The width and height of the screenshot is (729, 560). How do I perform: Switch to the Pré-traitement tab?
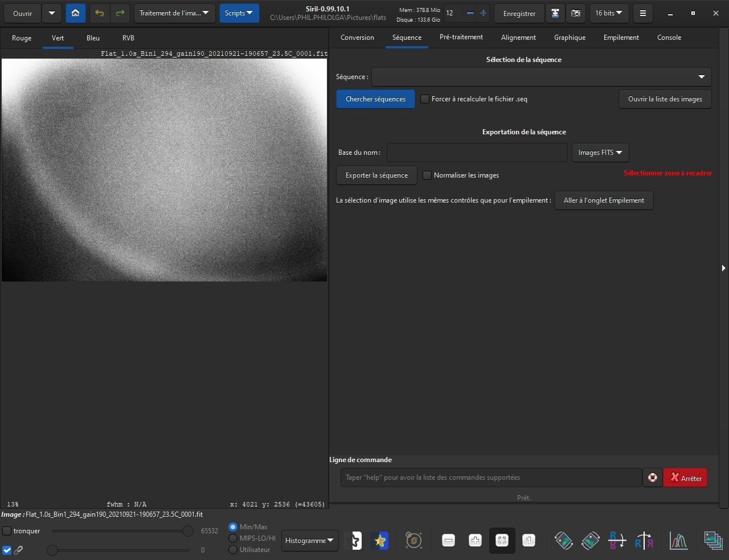[461, 38]
